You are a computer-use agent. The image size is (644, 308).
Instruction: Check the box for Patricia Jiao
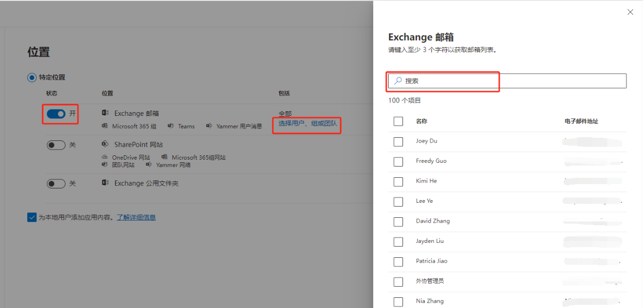(398, 262)
